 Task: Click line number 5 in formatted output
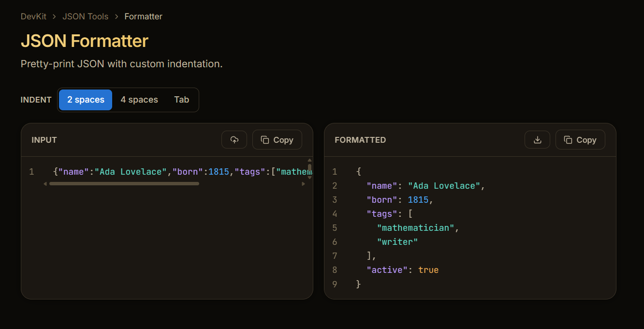click(x=335, y=228)
